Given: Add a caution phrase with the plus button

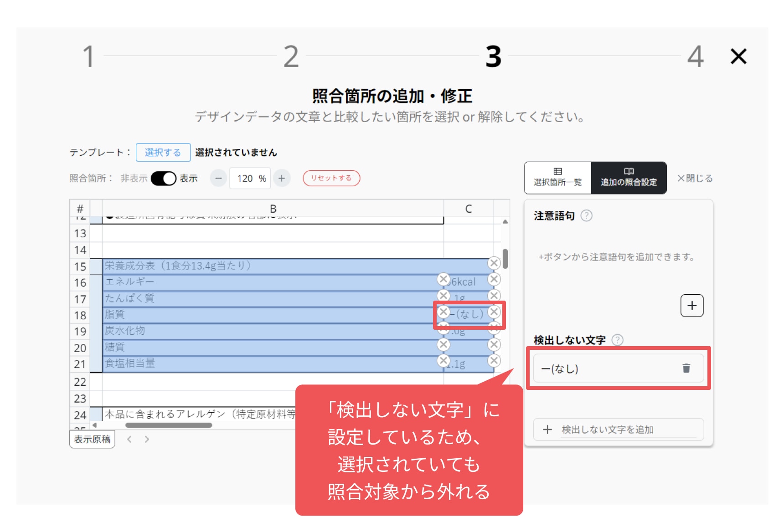Looking at the screenshot, I should pos(692,305).
